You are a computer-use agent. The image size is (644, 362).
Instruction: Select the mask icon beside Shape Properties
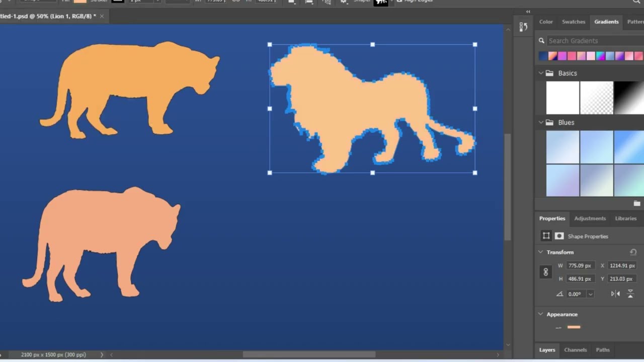[x=559, y=236]
